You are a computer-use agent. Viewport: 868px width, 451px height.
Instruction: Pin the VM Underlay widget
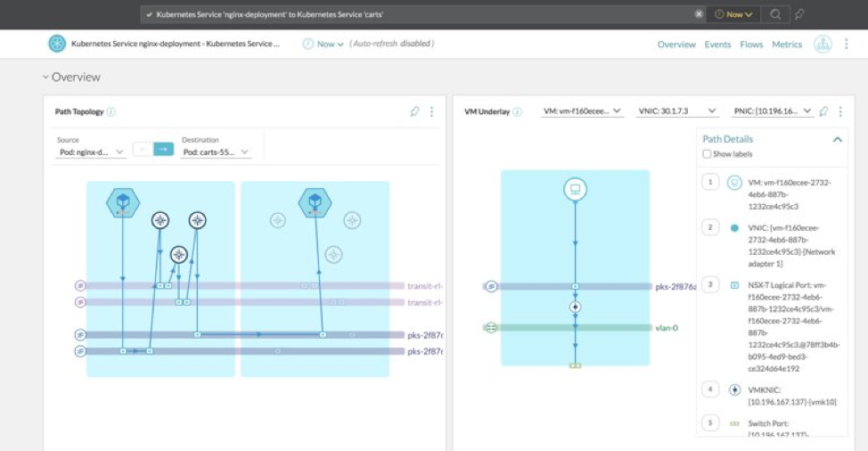click(x=823, y=111)
